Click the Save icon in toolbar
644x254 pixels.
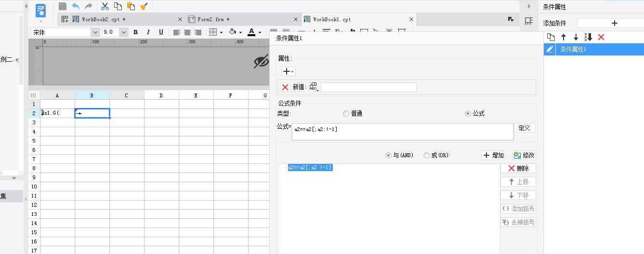[63, 6]
